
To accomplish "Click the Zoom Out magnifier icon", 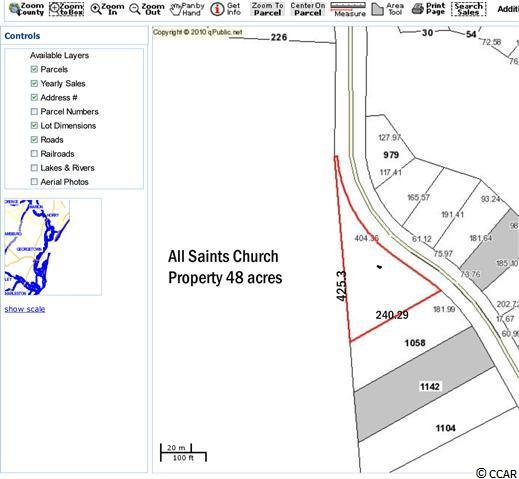I will 135,9.
